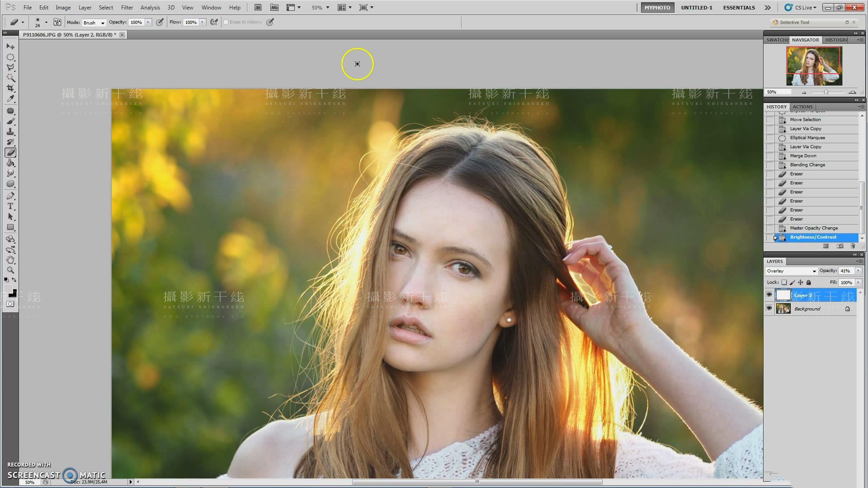Viewport: 868px width, 488px height.
Task: Toggle tablet pressure for opacity
Action: point(160,22)
